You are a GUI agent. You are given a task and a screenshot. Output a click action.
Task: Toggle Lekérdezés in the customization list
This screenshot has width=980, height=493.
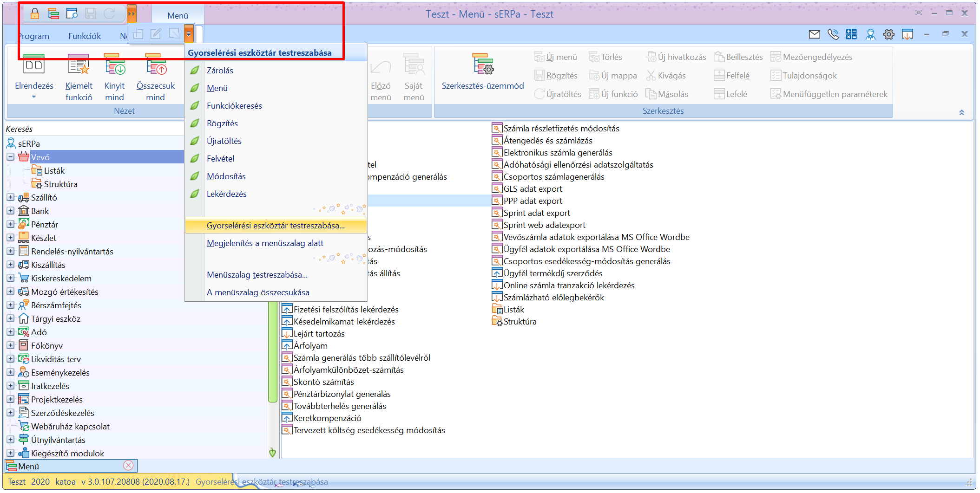click(276, 194)
